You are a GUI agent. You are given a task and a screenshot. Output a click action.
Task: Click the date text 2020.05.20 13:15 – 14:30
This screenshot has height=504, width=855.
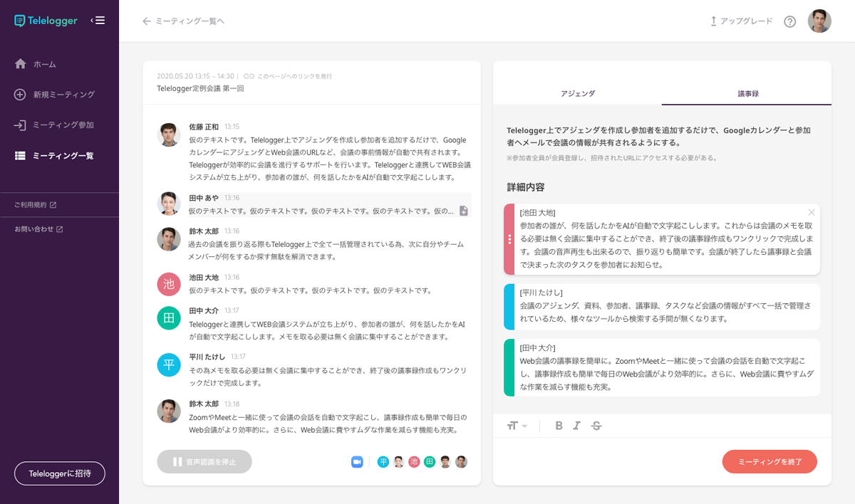click(196, 76)
